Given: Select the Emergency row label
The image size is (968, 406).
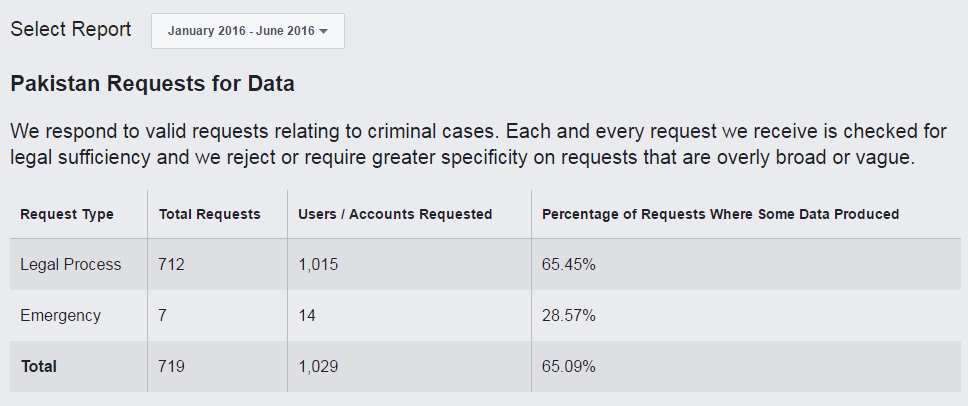Looking at the screenshot, I should 61,316.
